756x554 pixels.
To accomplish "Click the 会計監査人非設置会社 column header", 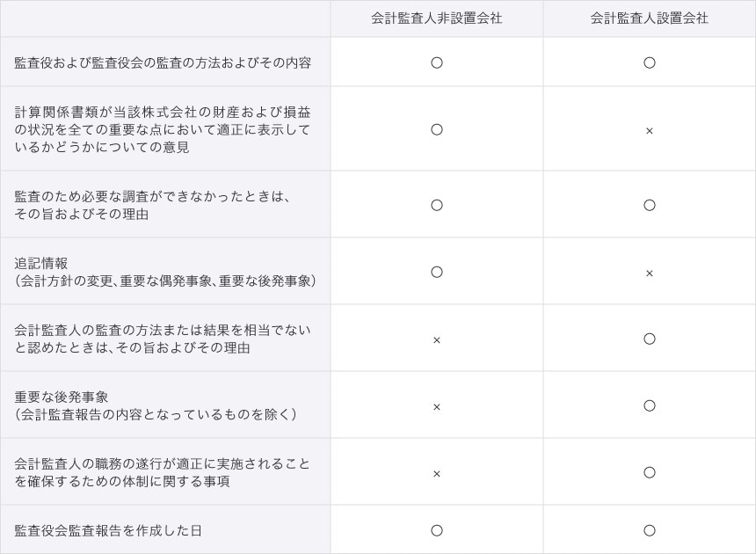I will [436, 18].
